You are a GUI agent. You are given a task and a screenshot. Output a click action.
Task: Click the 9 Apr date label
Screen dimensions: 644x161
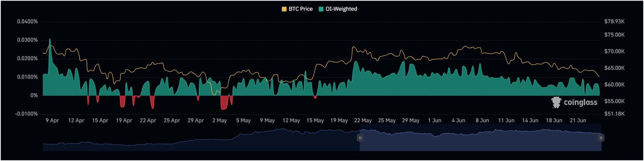click(52, 120)
